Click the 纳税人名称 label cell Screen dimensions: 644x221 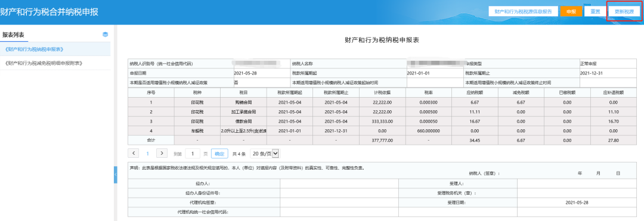[348, 64]
